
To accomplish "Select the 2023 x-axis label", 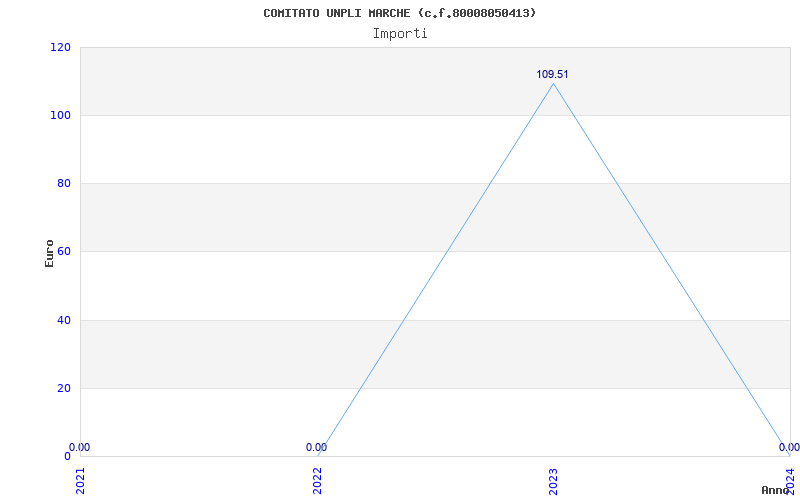I will [x=554, y=481].
